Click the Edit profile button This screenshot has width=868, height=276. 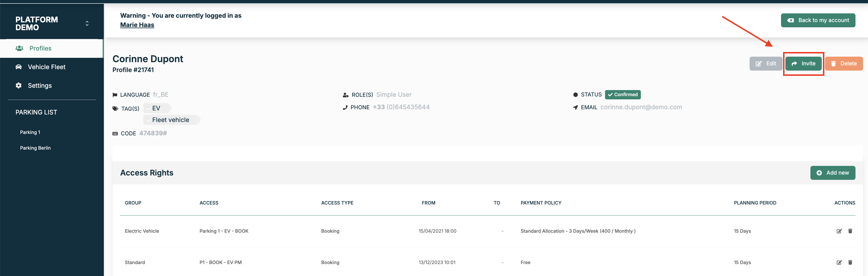pyautogui.click(x=766, y=64)
